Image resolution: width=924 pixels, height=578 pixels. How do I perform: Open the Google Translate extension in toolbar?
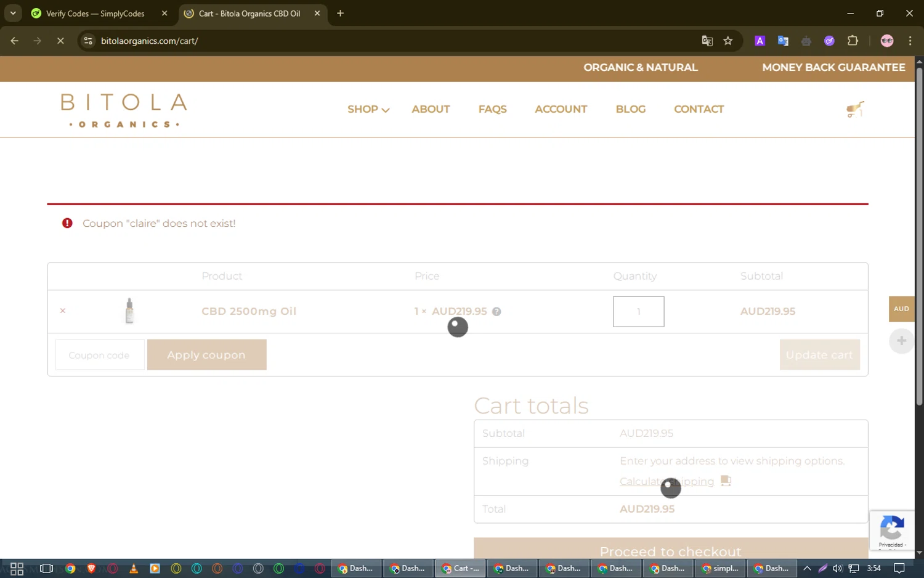[783, 41]
